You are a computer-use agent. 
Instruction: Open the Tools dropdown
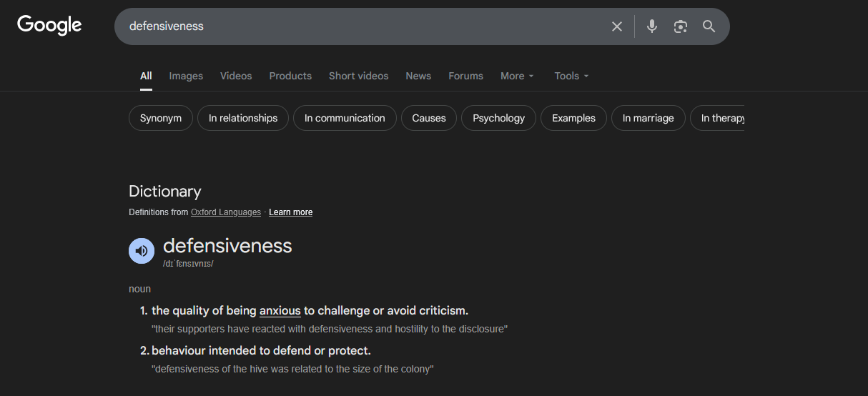point(571,76)
